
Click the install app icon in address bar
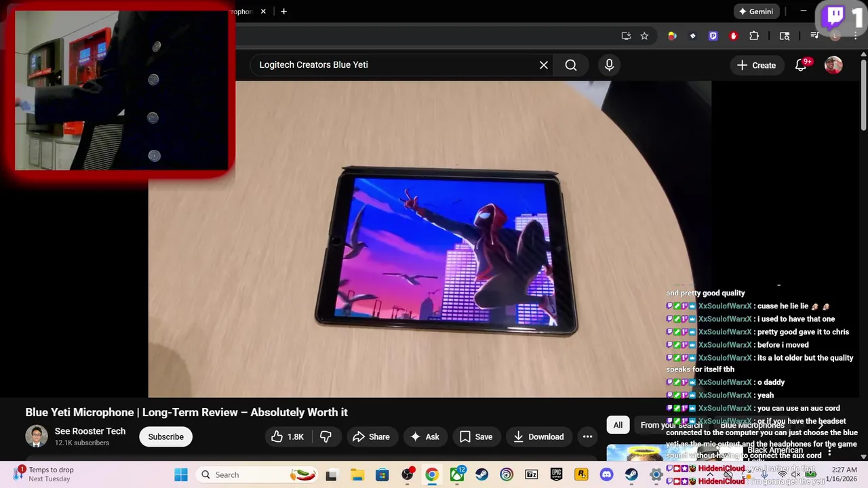[x=626, y=36]
